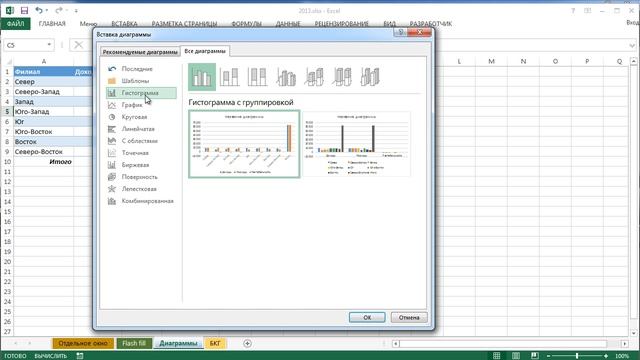Switch to sheet Flash fill
Screen dimensions: 640x360
pyautogui.click(x=134, y=344)
